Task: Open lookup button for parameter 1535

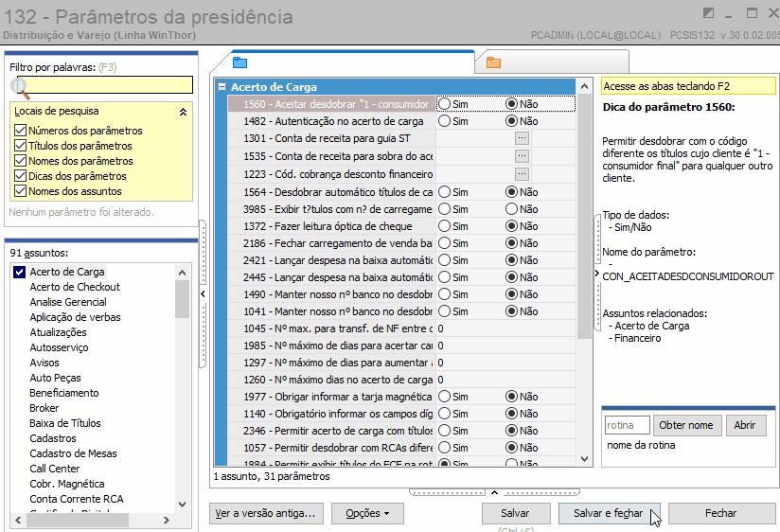Action: 522,156
